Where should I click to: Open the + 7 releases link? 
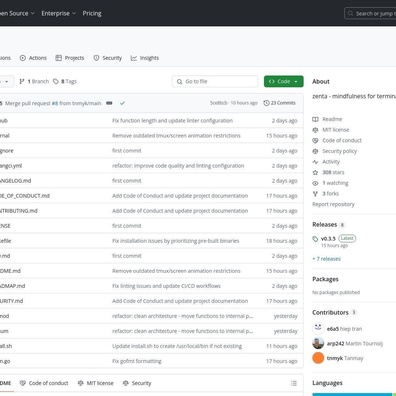pos(326,259)
